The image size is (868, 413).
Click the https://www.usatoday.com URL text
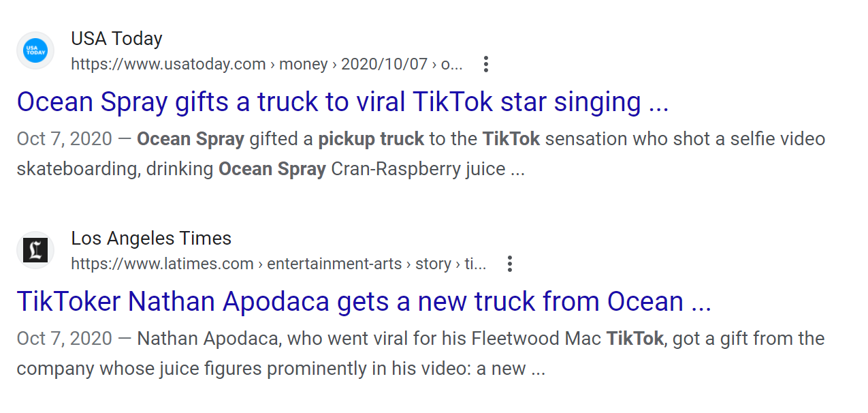point(168,65)
